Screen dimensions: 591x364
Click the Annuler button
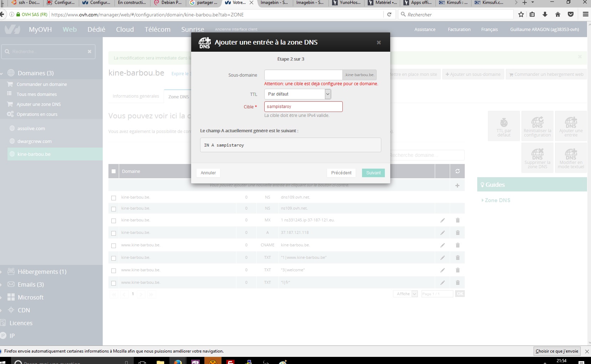[208, 173]
